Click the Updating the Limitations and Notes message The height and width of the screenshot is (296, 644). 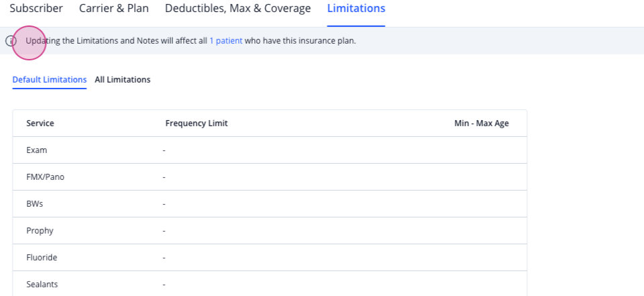[191, 41]
